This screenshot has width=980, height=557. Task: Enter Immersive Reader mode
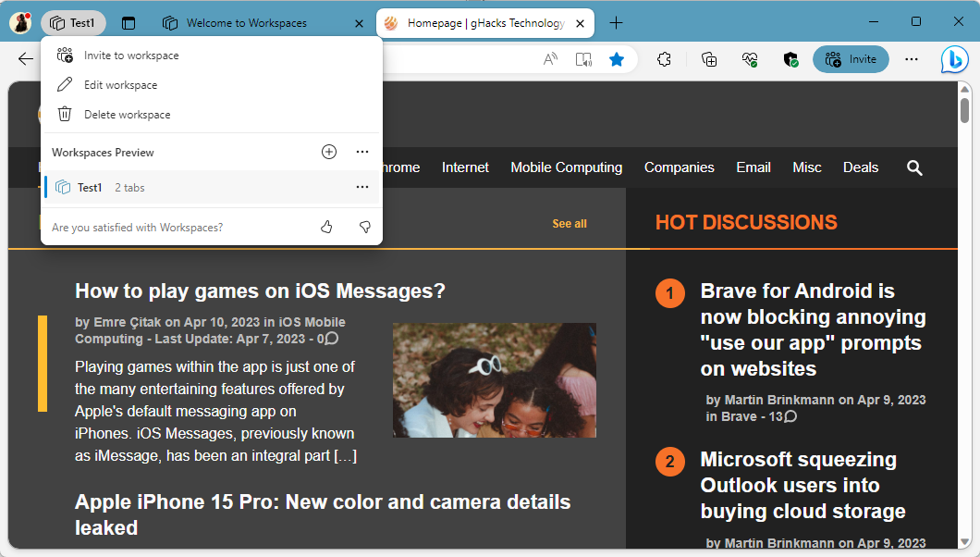pyautogui.click(x=583, y=57)
